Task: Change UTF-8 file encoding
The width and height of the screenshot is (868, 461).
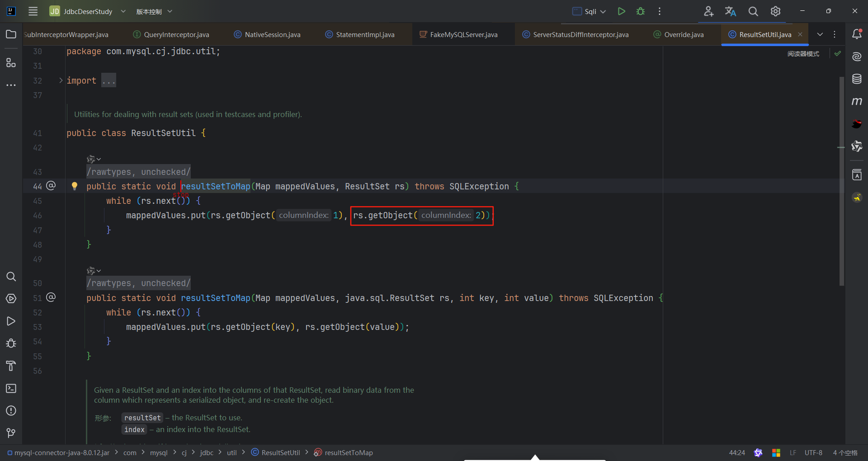Action: 813,452
